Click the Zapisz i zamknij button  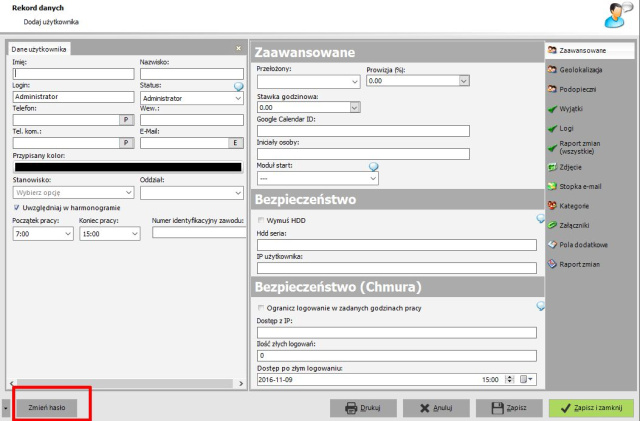pos(591,408)
